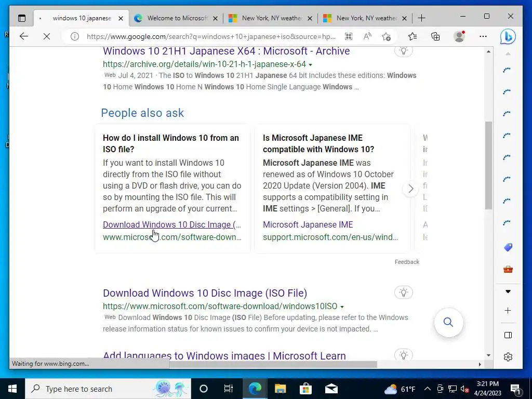Viewport: 532px width, 399px height.
Task: Open the QR code/apps icon in address bar
Action: tap(349, 36)
